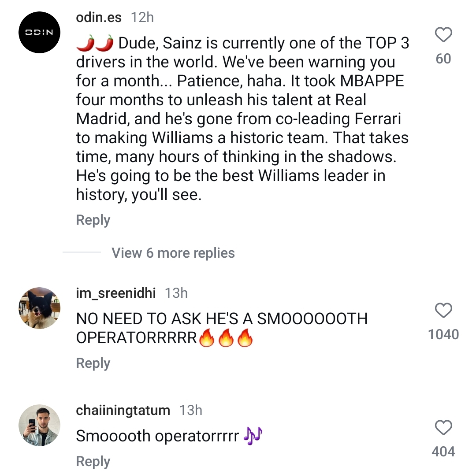This screenshot has height=474, width=476.
Task: Reply to chaiiningtatum's comment
Action: pyautogui.click(x=93, y=461)
